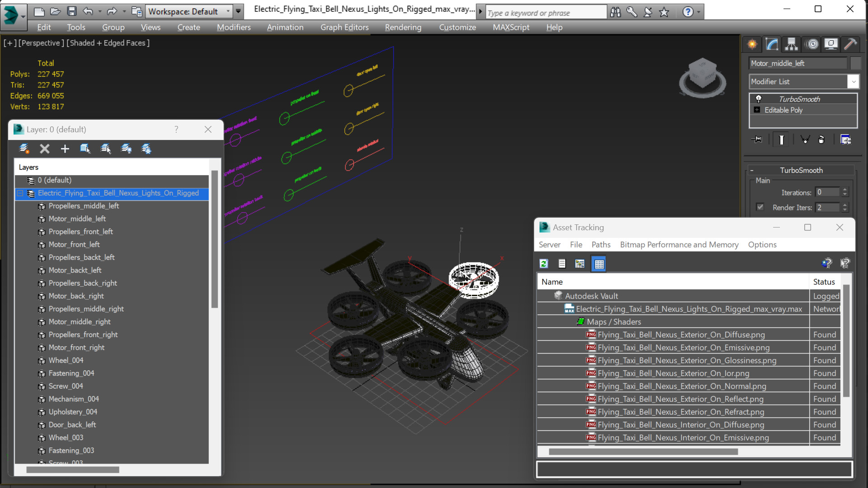Delete highlighted layers with X icon
The width and height of the screenshot is (868, 488).
(x=44, y=149)
